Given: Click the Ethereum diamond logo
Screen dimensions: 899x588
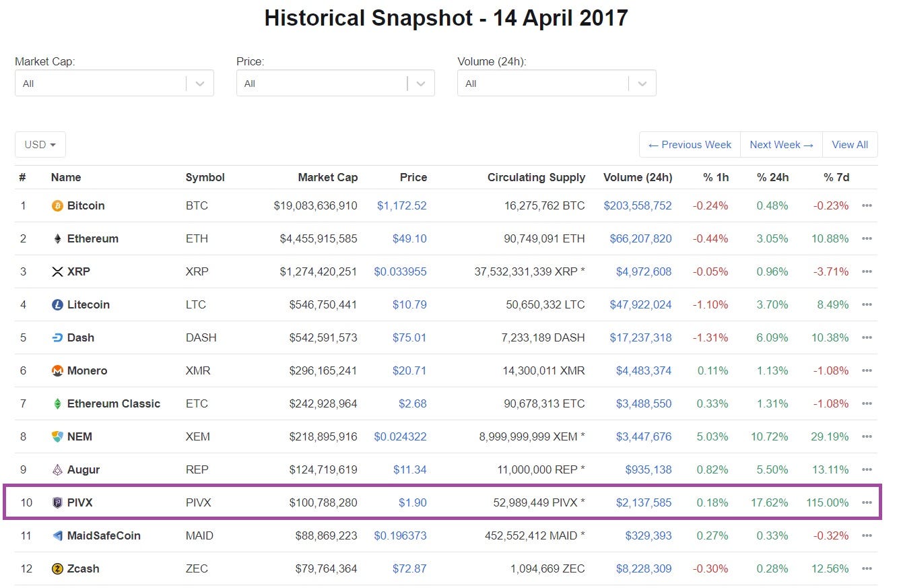Looking at the screenshot, I should tap(57, 238).
